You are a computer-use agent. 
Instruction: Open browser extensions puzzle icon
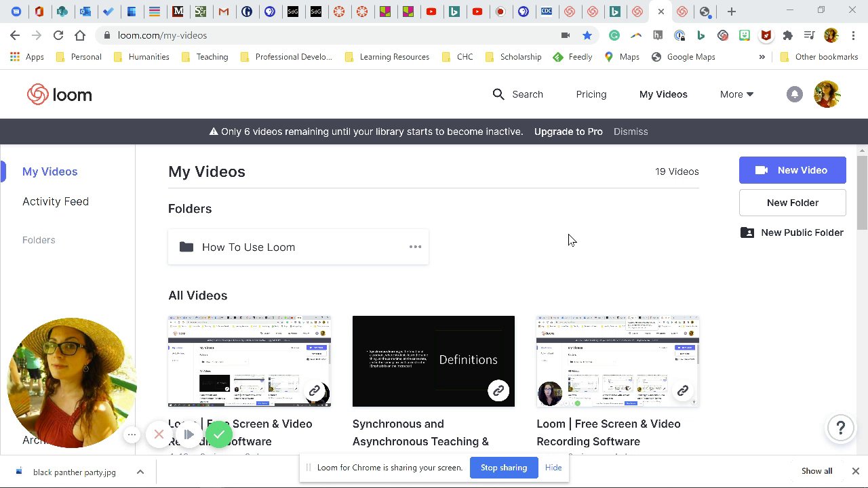click(787, 35)
